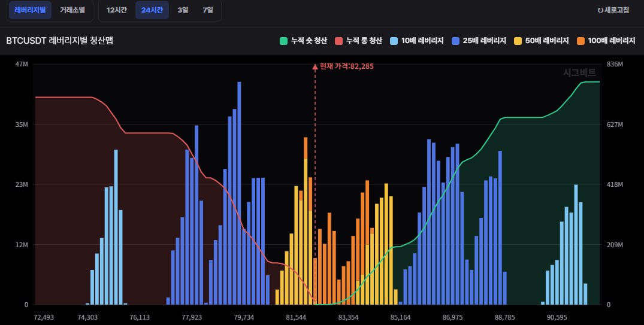Click the 12M left axis label

point(22,245)
